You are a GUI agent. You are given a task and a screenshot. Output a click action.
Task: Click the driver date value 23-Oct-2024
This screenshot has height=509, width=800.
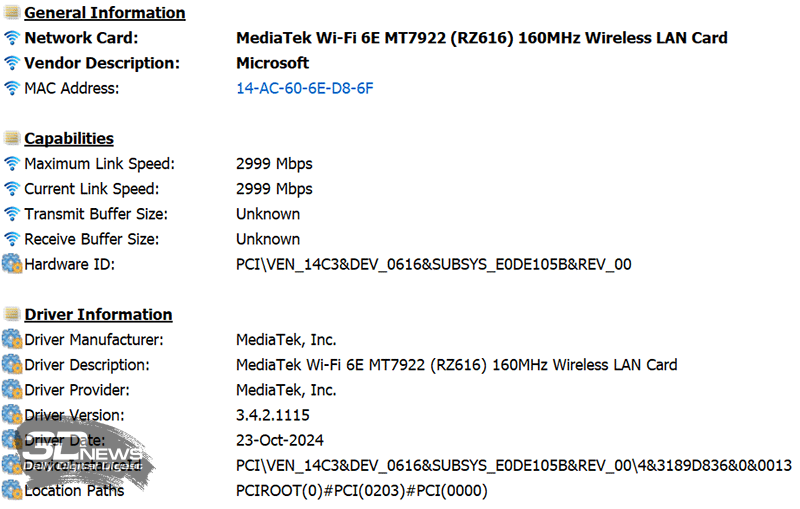coord(279,440)
